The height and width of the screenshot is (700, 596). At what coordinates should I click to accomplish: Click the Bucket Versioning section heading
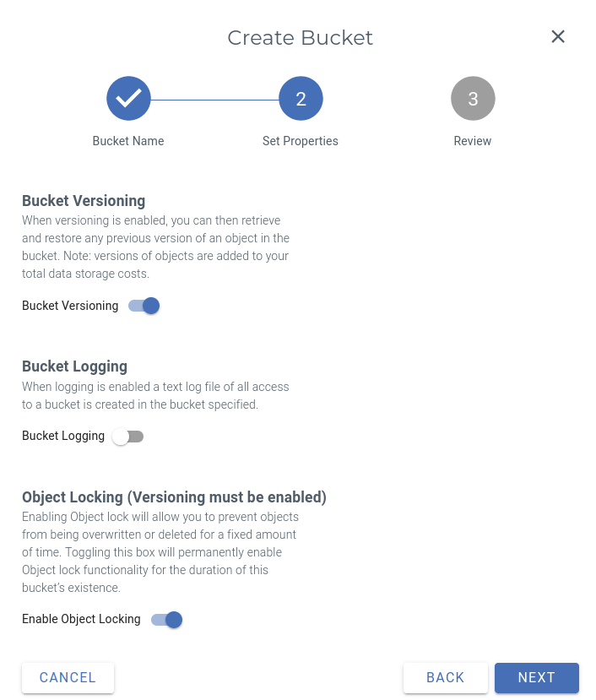pos(83,201)
